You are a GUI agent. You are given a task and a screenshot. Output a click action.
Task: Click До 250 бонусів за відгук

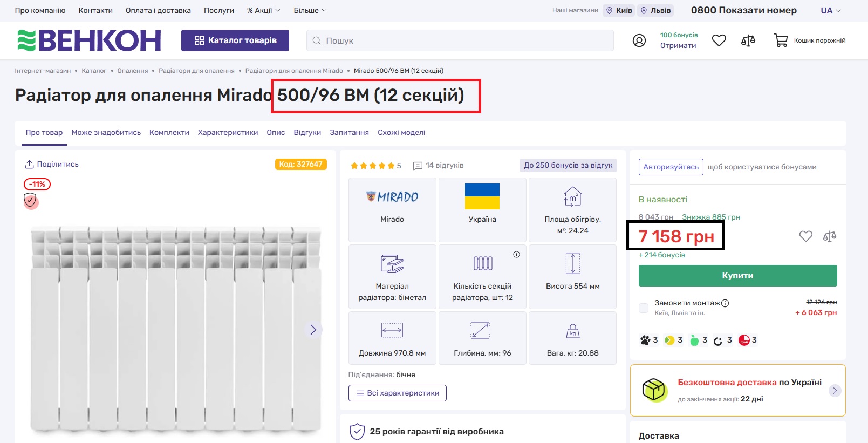568,166
